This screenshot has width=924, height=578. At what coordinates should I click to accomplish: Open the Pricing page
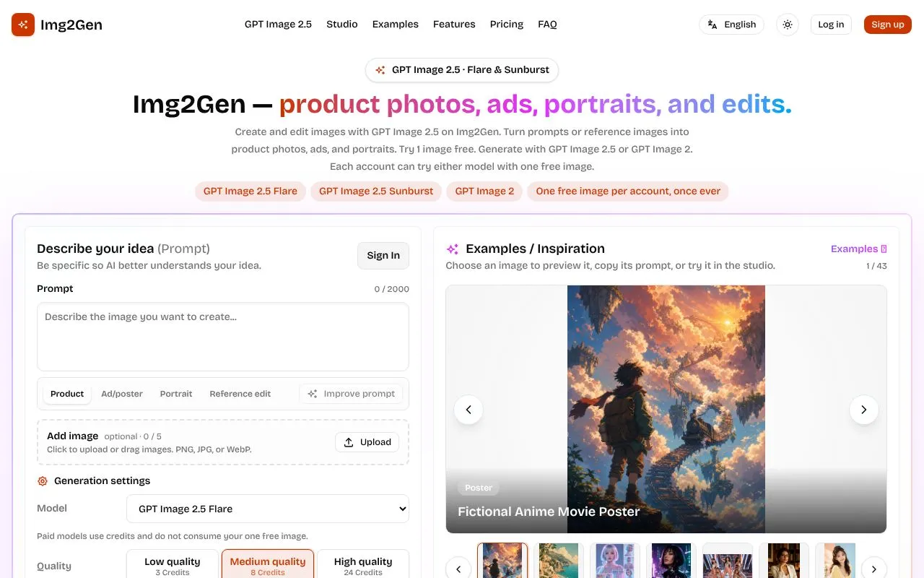coord(507,25)
